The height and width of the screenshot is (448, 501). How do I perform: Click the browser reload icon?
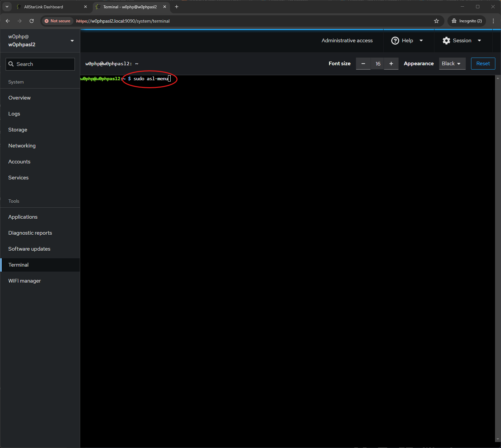(x=32, y=21)
